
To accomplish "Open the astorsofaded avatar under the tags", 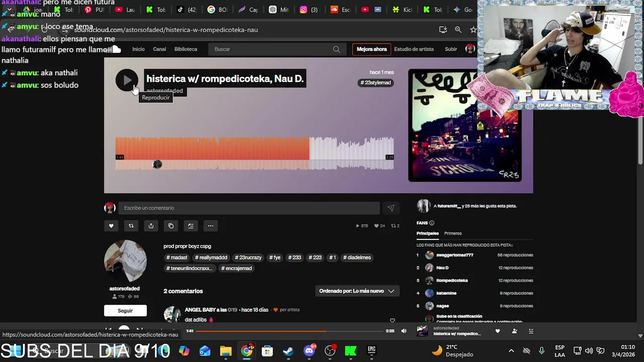I will [x=125, y=261].
